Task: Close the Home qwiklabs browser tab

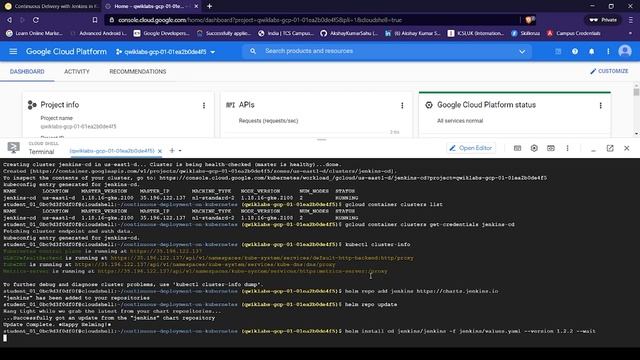Action: (196, 6)
